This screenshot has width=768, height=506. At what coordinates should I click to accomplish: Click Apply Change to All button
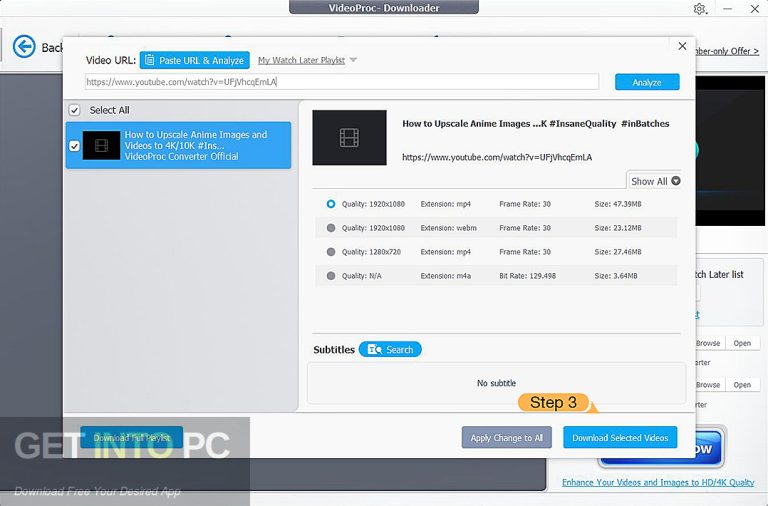506,437
